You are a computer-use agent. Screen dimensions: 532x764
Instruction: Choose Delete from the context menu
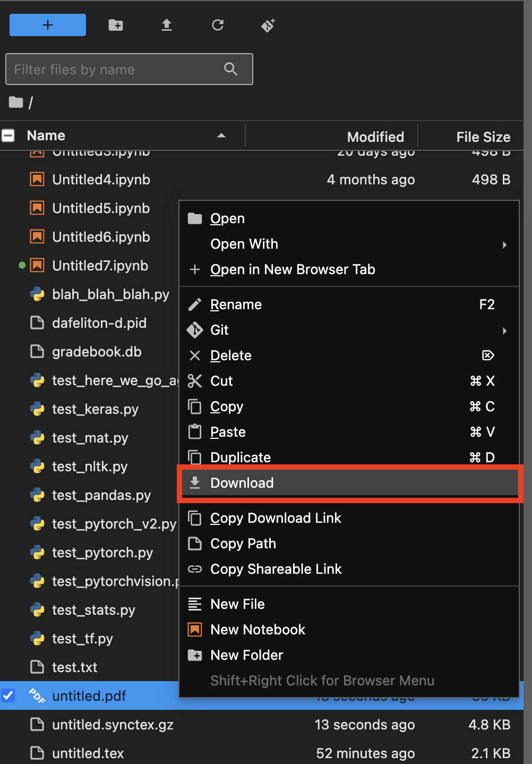(x=349, y=355)
